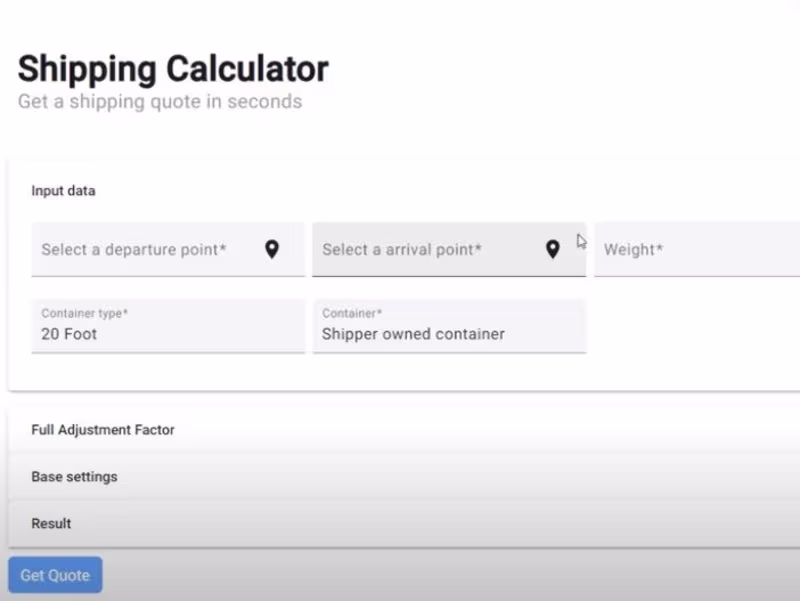Click the 'Shipper owned container' value text
800x601 pixels.
point(413,334)
